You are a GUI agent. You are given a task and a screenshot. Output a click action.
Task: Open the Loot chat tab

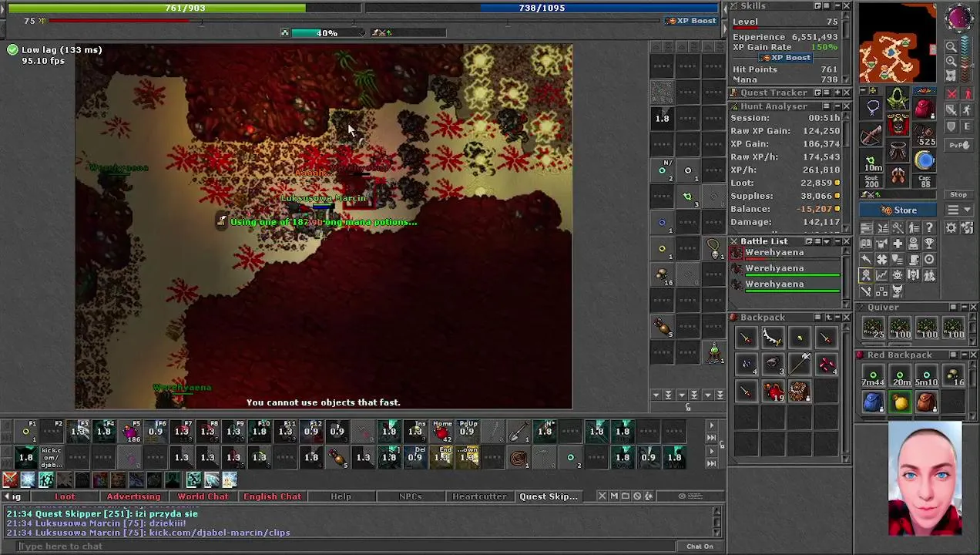point(65,496)
